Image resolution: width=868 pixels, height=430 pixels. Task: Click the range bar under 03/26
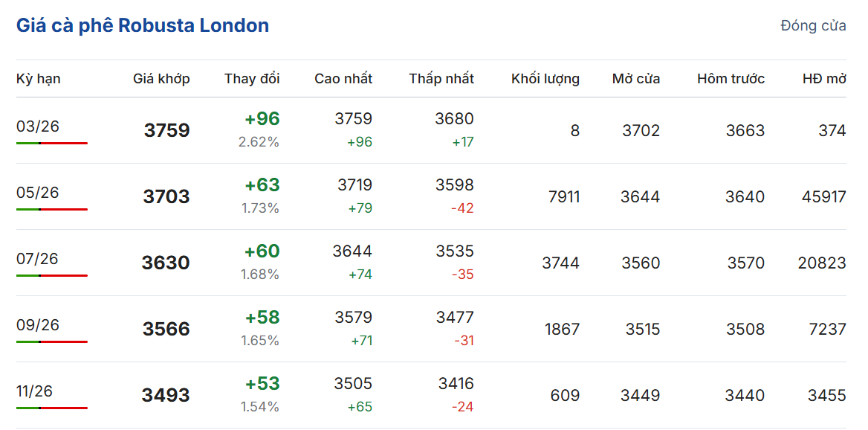[x=52, y=143]
